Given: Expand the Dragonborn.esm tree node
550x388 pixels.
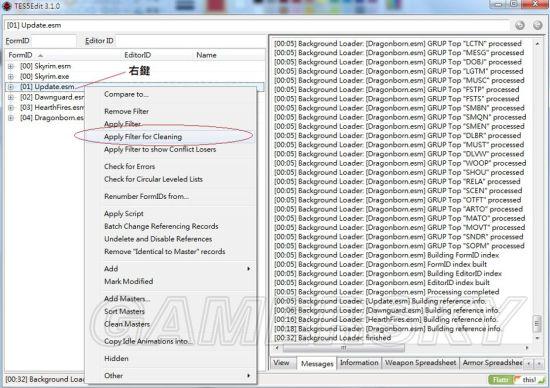Looking at the screenshot, I should (x=11, y=118).
